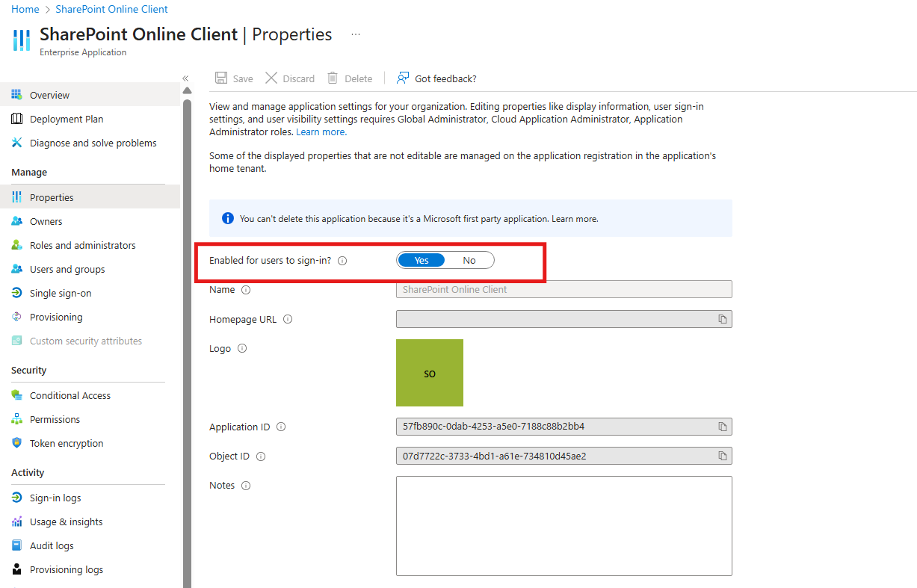Copy the Homepage URL value
This screenshot has height=588, width=917.
coord(722,319)
